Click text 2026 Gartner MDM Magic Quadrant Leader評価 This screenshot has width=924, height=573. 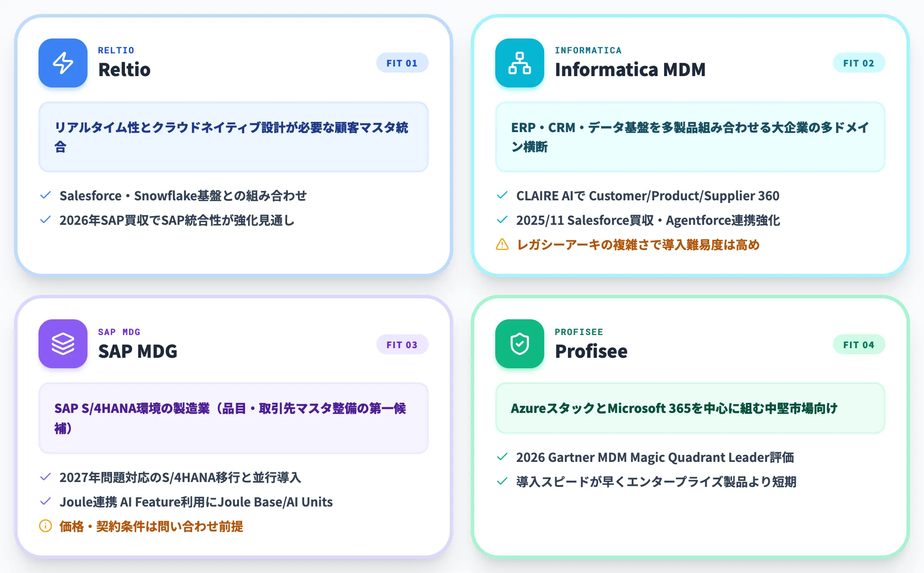pos(655,457)
